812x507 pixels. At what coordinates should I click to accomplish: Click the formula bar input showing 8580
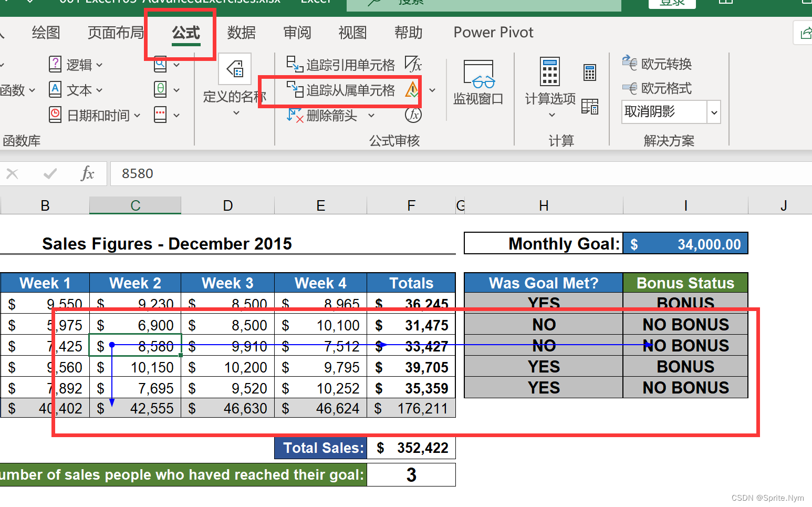click(x=461, y=173)
